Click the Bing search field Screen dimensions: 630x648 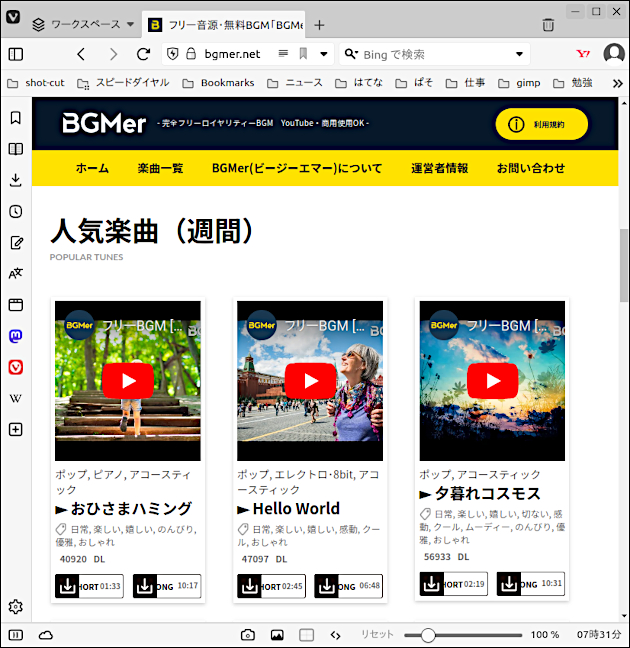pos(434,54)
